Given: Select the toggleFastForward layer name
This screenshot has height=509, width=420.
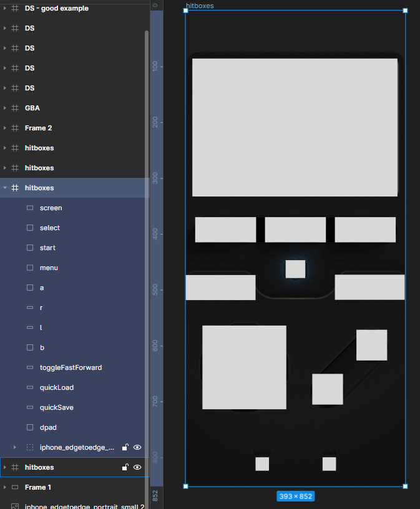Looking at the screenshot, I should [x=71, y=367].
